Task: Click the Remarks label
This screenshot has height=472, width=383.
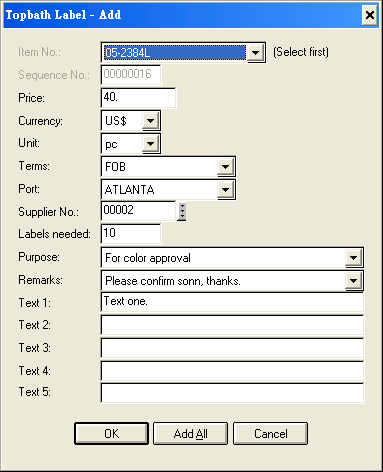Action: pos(40,280)
